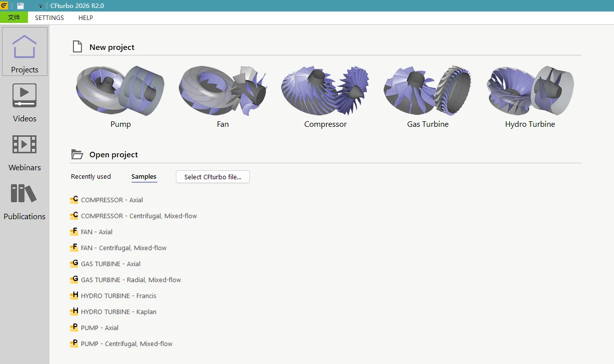The width and height of the screenshot is (614, 364).
Task: Open GAS TURBINE - Radial, Mixed-flow sample
Action: click(125, 280)
